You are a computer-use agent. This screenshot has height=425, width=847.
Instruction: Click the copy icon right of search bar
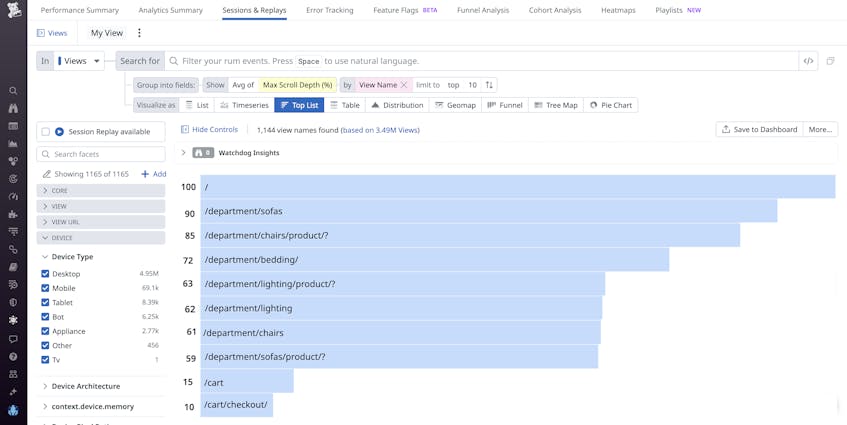coord(830,61)
